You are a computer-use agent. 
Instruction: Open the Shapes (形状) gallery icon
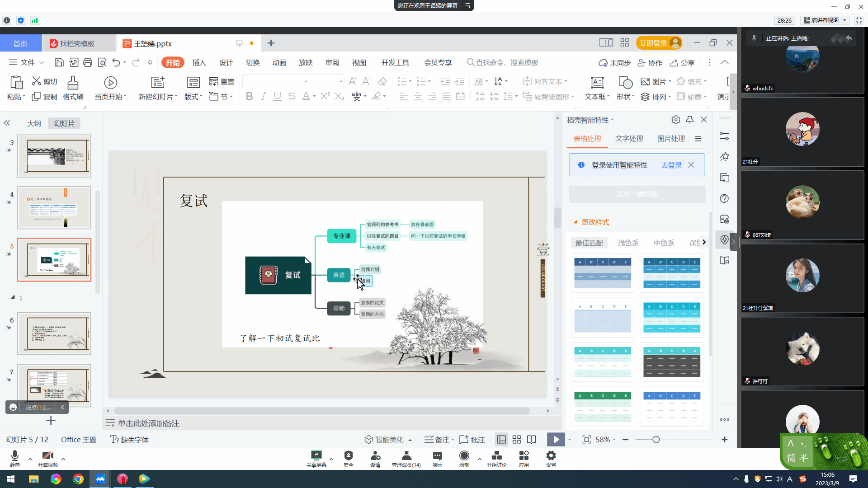click(625, 83)
